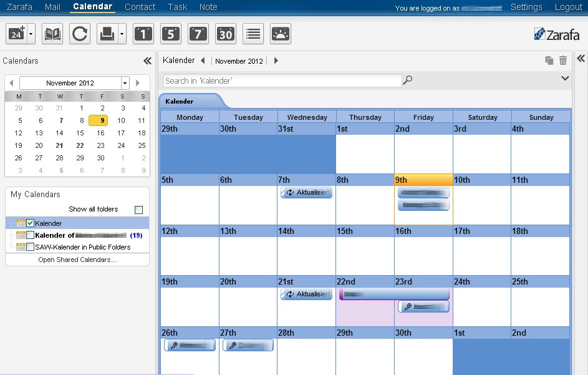Select the Kalender tab
Viewport: 588px width, 375px height.
(x=180, y=101)
